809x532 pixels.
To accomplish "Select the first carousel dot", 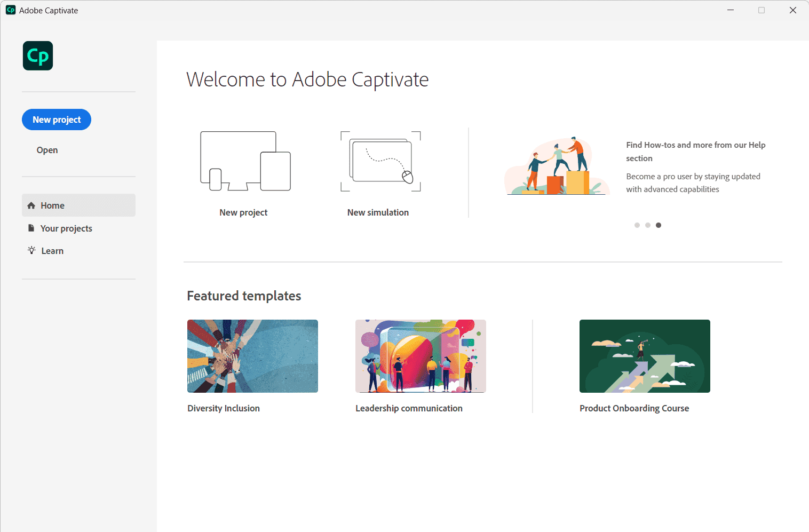I will point(637,225).
